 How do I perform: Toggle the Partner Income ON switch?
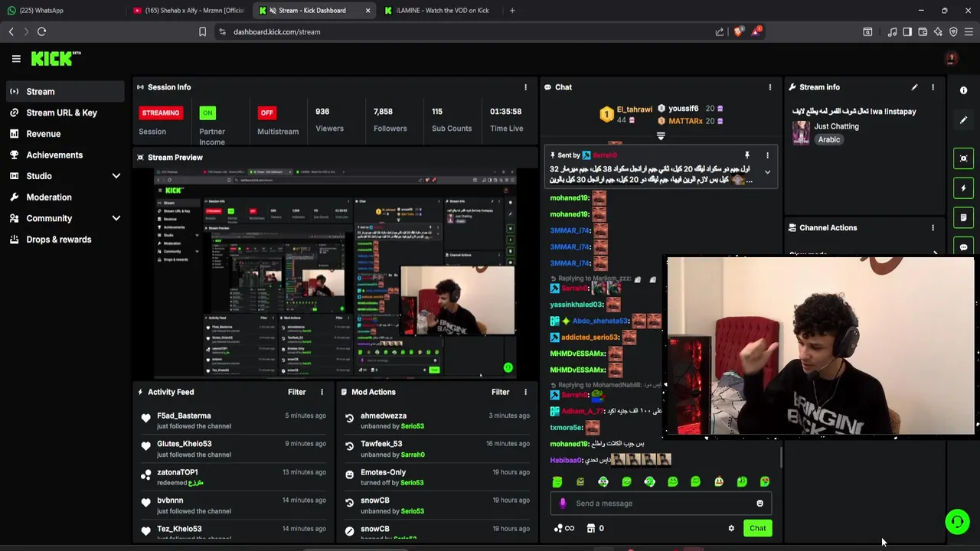tap(207, 112)
